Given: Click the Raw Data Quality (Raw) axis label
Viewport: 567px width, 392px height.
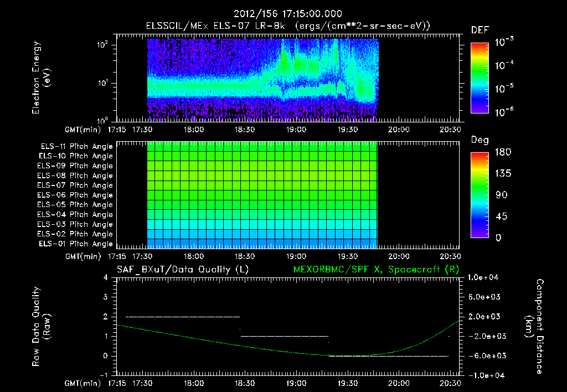Looking at the screenshot, I should [41, 327].
